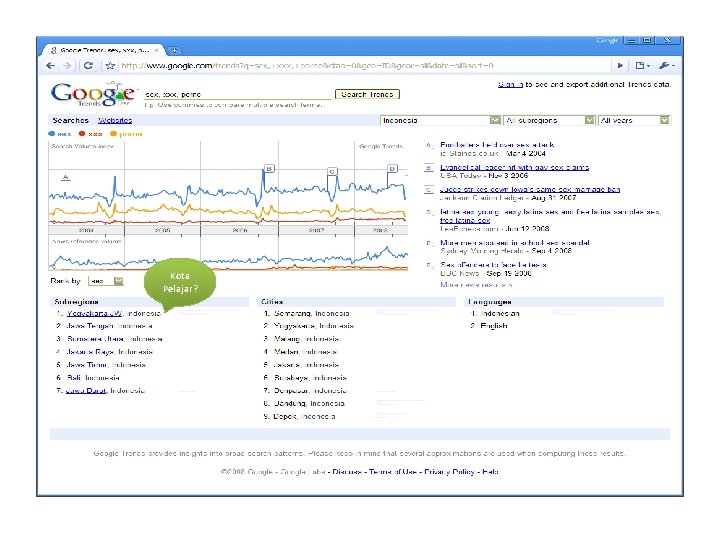Click news flag B on chart
The height and width of the screenshot is (540, 720).
[270, 169]
